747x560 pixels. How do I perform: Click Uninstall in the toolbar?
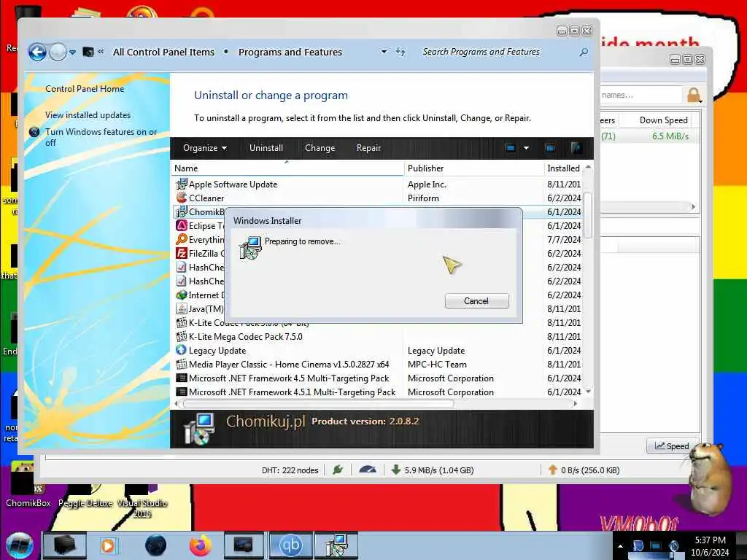tap(266, 148)
